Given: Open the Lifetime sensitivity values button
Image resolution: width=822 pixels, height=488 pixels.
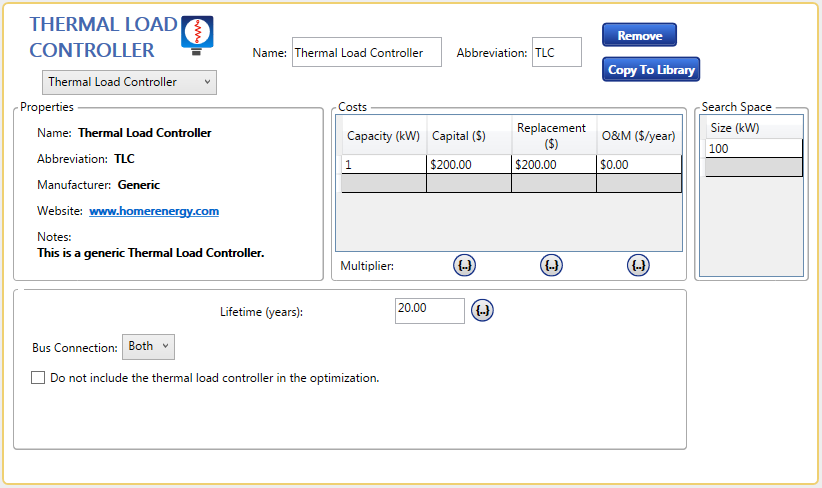Looking at the screenshot, I should coord(482,310).
